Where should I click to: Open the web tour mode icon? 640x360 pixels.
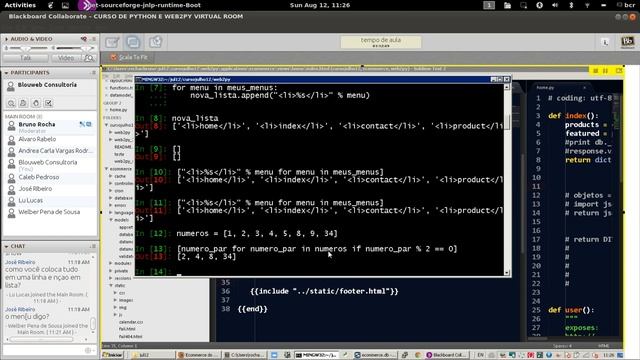(155, 42)
